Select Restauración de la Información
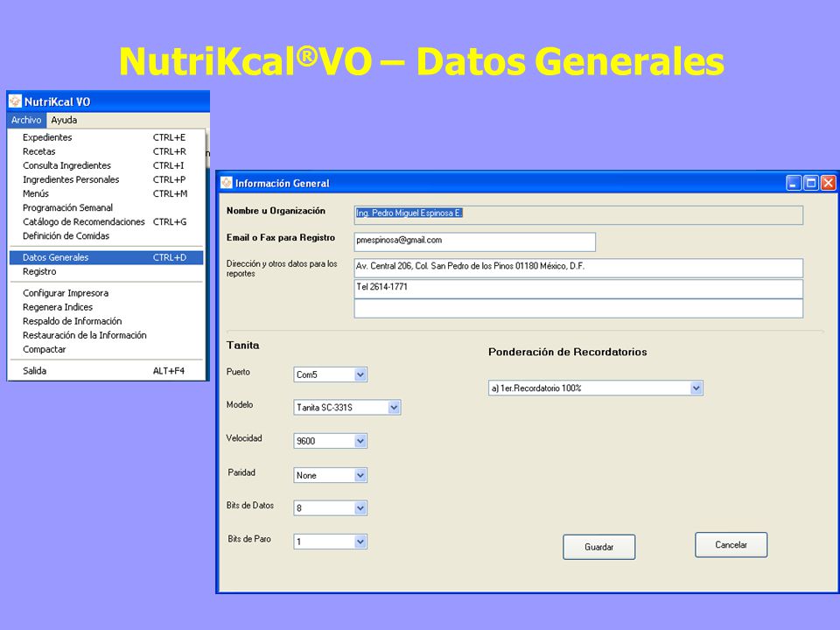 pyautogui.click(x=106, y=335)
